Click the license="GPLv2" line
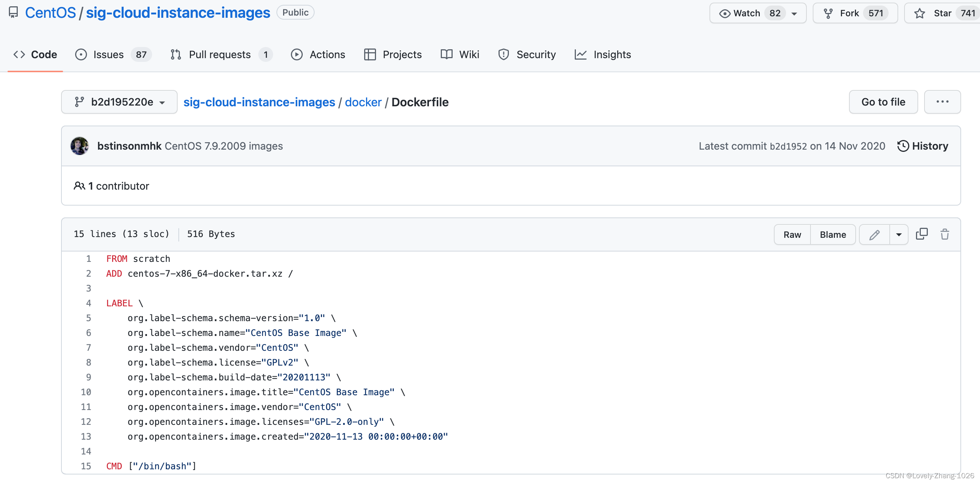980x483 pixels. [x=218, y=363]
